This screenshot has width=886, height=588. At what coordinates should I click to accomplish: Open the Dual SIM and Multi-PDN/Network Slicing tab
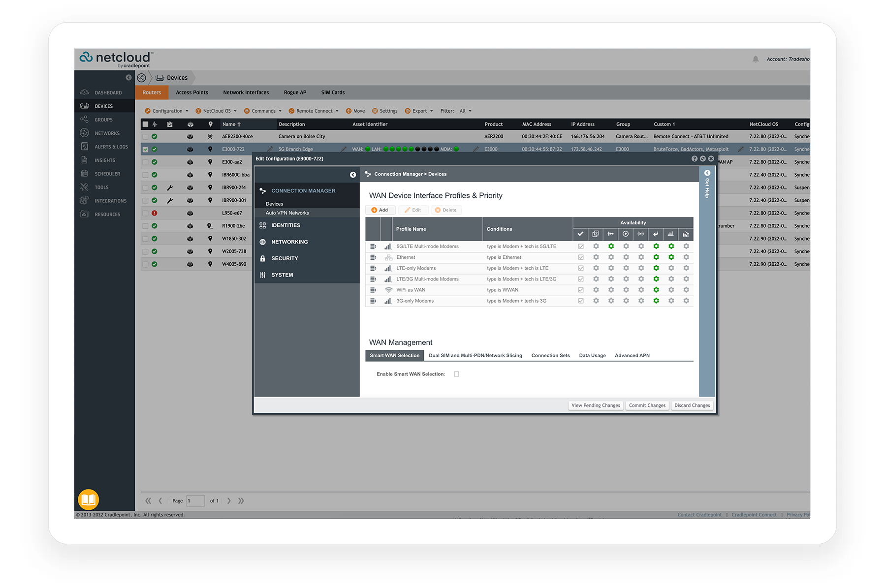[x=475, y=355]
